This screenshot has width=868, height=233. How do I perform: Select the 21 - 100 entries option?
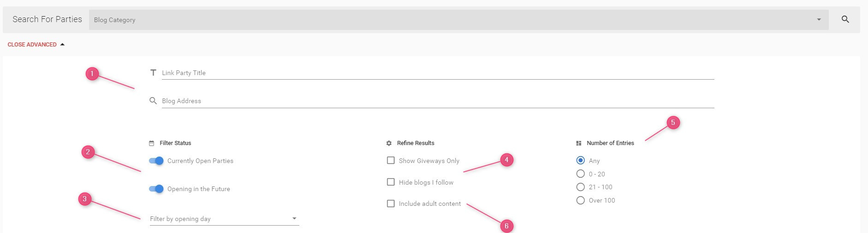coord(581,187)
